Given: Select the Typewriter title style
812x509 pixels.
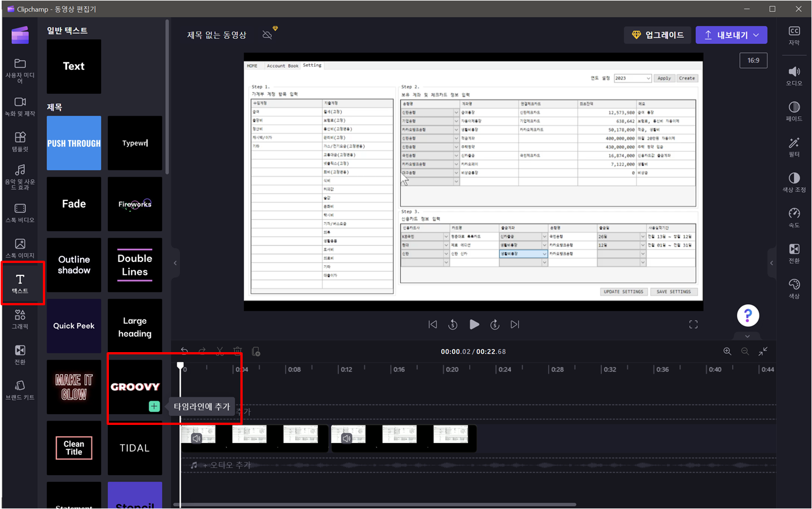Looking at the screenshot, I should [135, 143].
